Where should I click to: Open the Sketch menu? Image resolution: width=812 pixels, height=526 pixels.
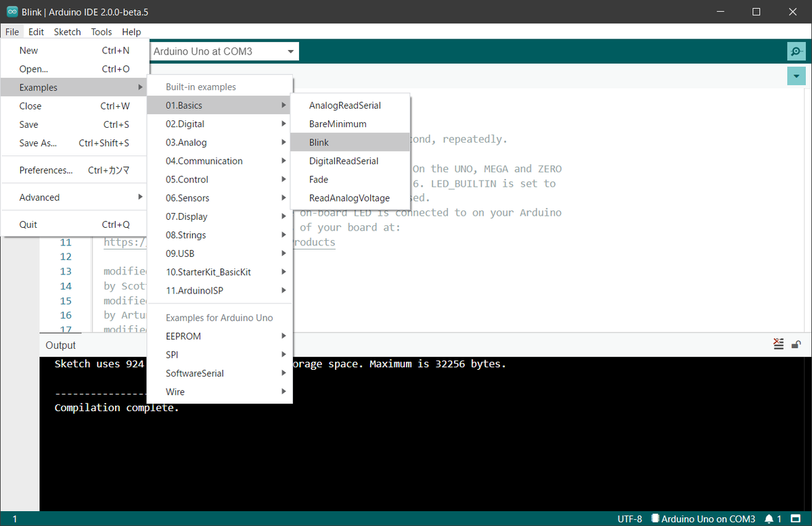(68, 32)
